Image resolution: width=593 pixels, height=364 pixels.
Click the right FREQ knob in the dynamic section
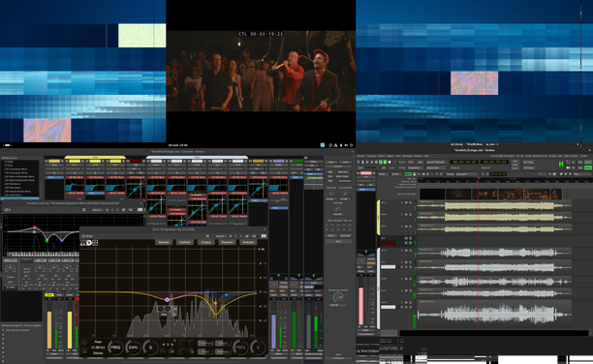(x=241, y=348)
